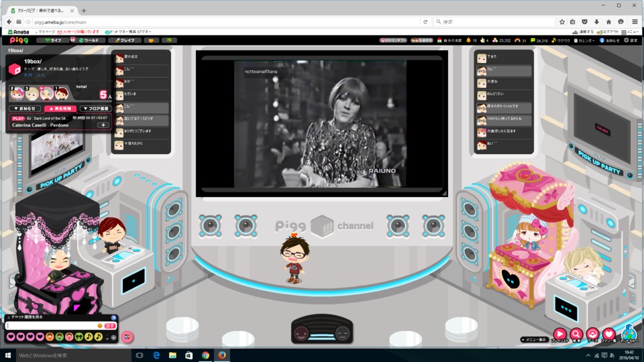Collapse the 再生情報 playback info tab

coord(60,109)
